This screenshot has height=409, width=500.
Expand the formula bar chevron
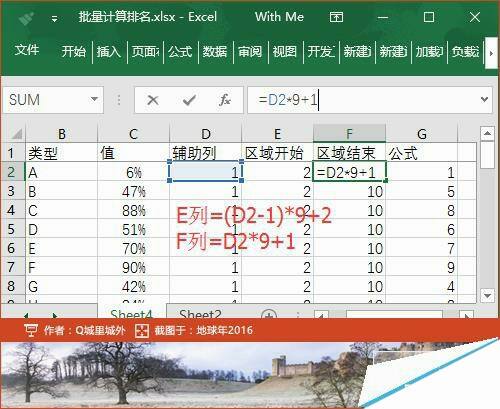pyautogui.click(x=484, y=99)
